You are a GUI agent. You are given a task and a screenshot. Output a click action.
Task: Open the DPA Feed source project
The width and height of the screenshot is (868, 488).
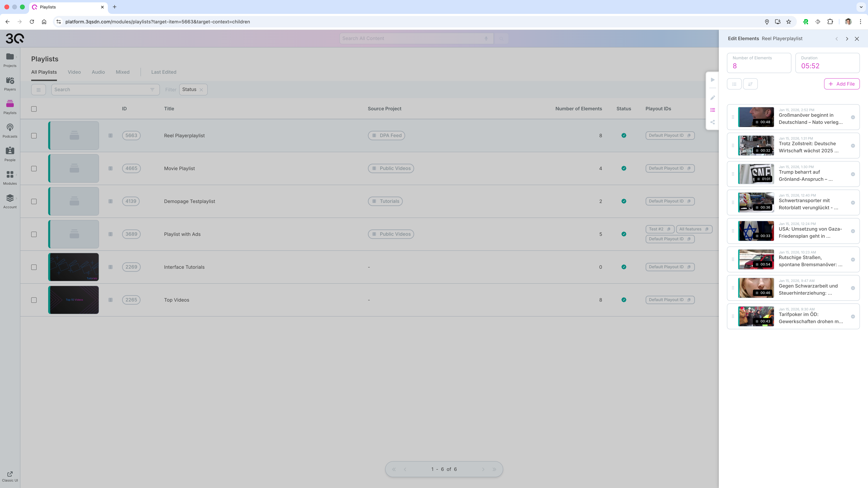tap(387, 135)
